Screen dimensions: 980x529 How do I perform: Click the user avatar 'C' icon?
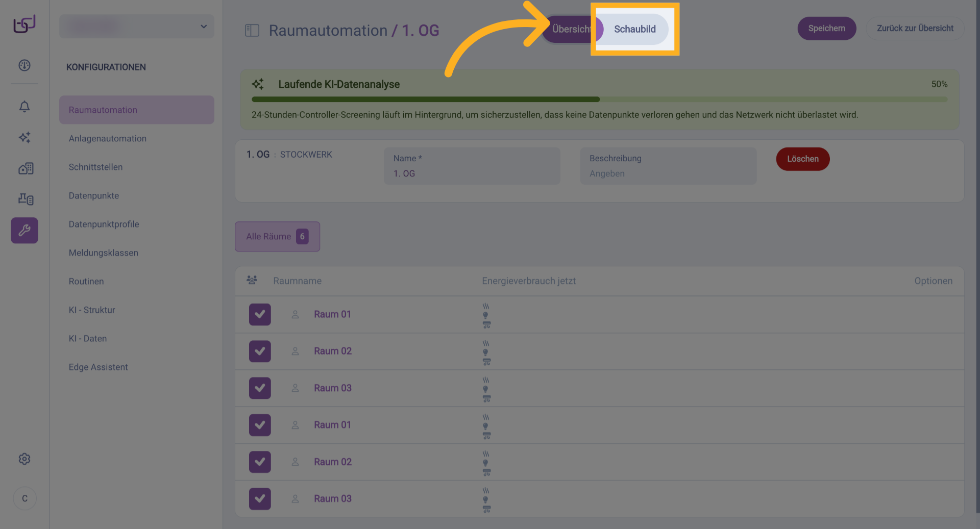click(24, 498)
